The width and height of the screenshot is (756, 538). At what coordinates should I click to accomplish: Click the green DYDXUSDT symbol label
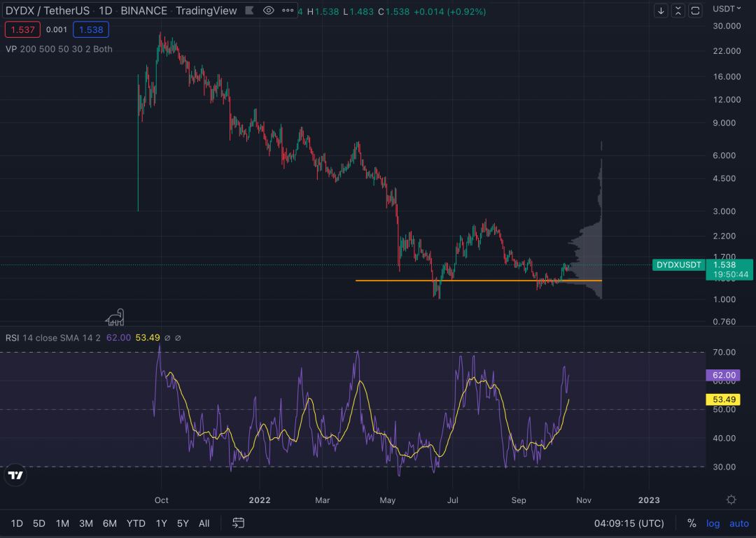[678, 264]
